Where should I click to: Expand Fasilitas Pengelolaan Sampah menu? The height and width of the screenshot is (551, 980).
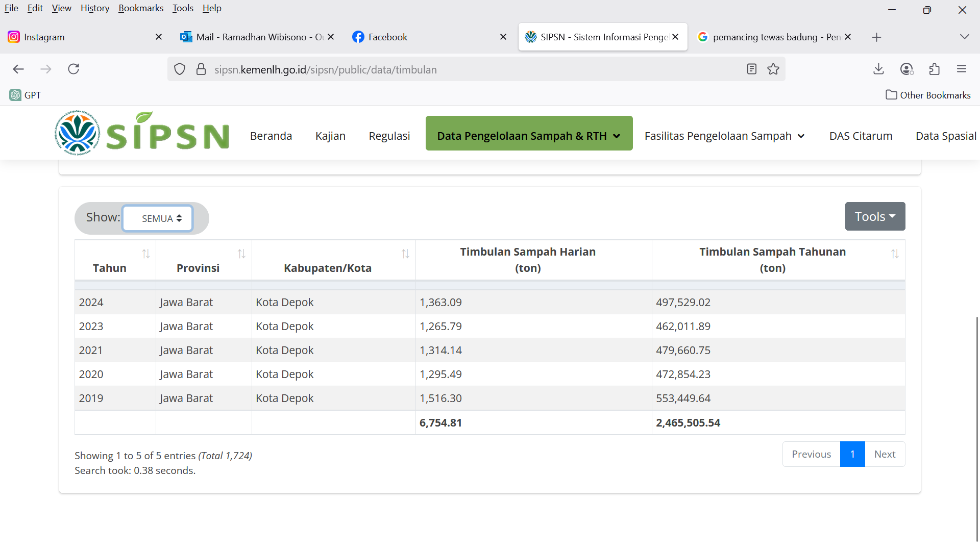724,136
